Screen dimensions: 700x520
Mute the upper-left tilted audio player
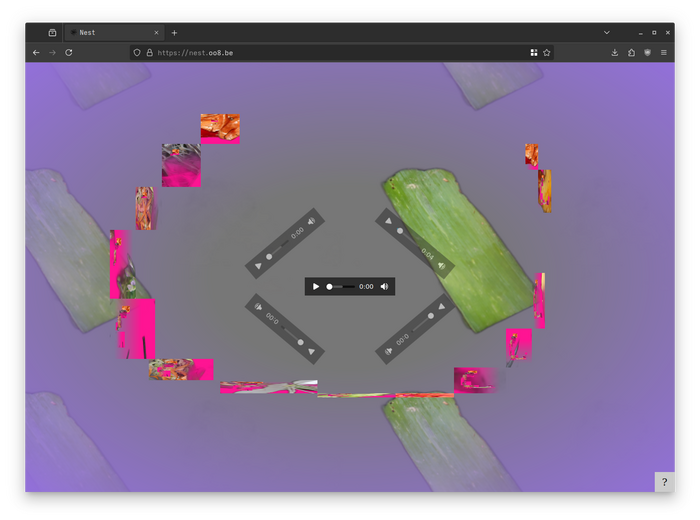click(x=312, y=221)
